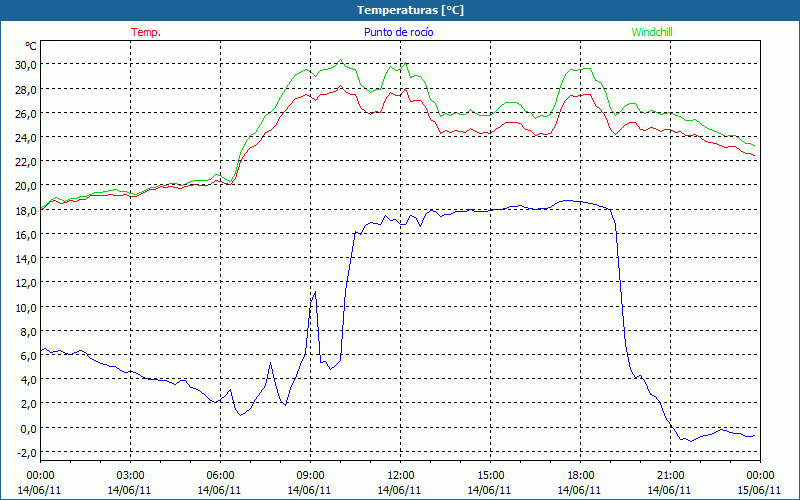Click the 12:00 time axis label
Image resolution: width=800 pixels, height=500 pixels.
pos(401,476)
